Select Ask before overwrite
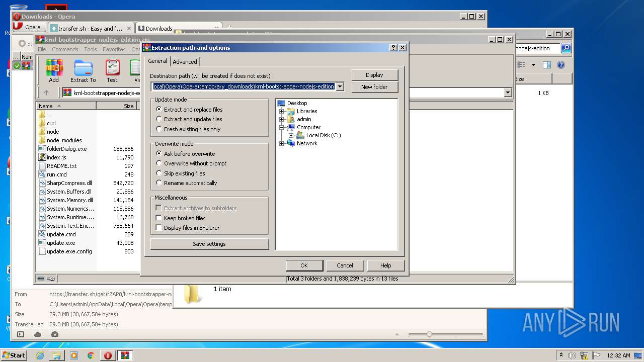Screen dimensions: 644x362 159,154
